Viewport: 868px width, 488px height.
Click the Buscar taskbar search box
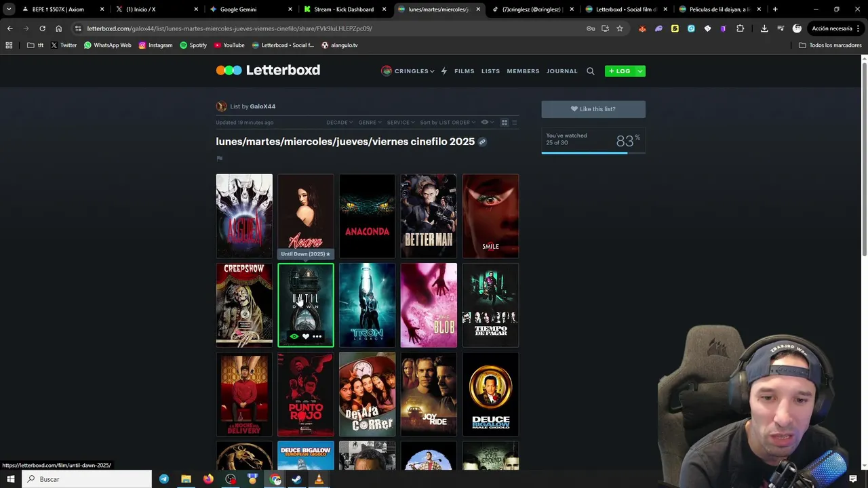[x=87, y=479]
